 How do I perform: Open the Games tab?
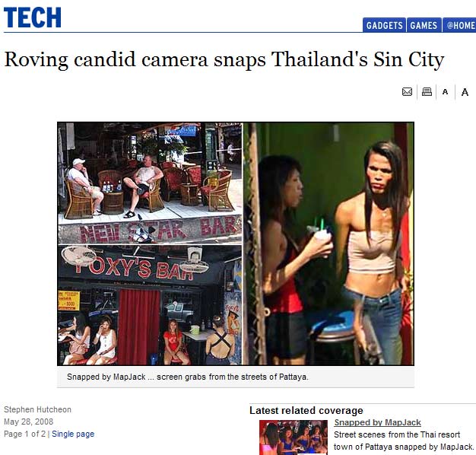424,25
